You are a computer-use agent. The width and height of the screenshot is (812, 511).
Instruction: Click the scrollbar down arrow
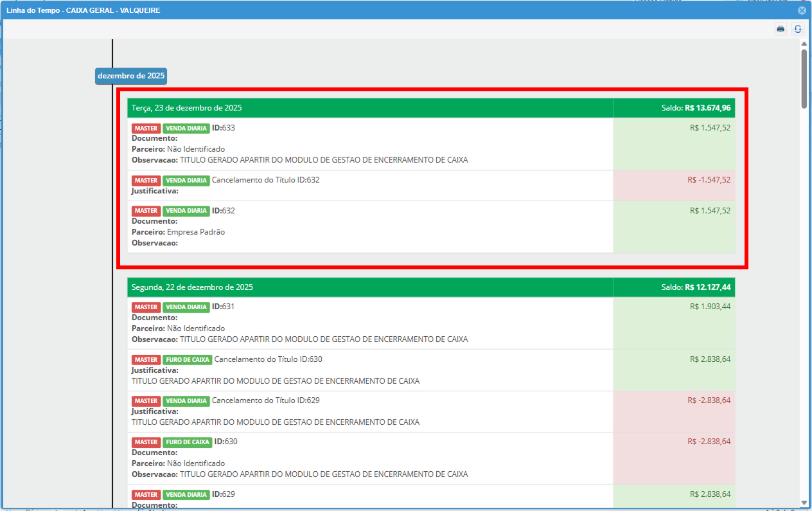pos(804,502)
